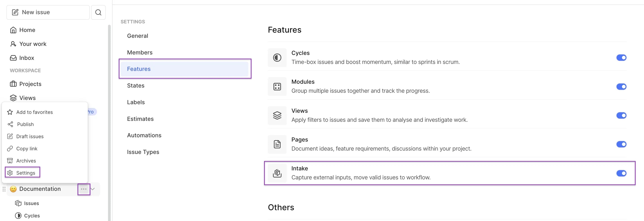Select the Inbox icon in the sidebar

pos(13,58)
